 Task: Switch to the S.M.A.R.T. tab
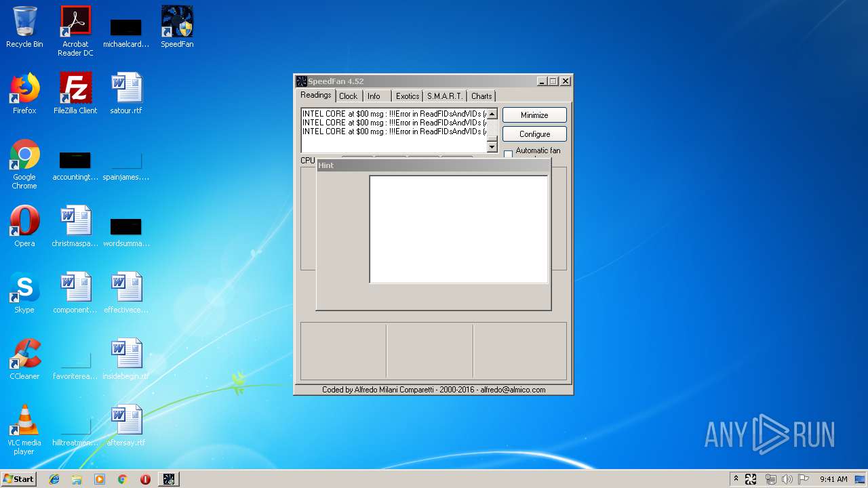pyautogui.click(x=445, y=96)
